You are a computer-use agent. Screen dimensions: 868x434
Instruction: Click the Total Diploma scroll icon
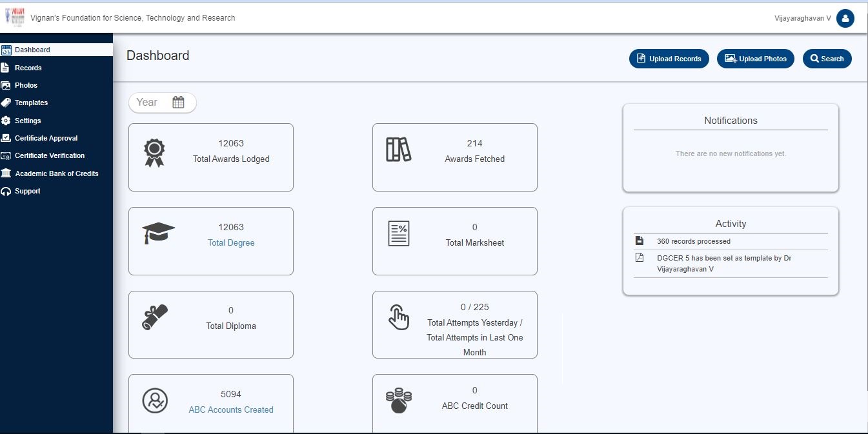tap(155, 317)
